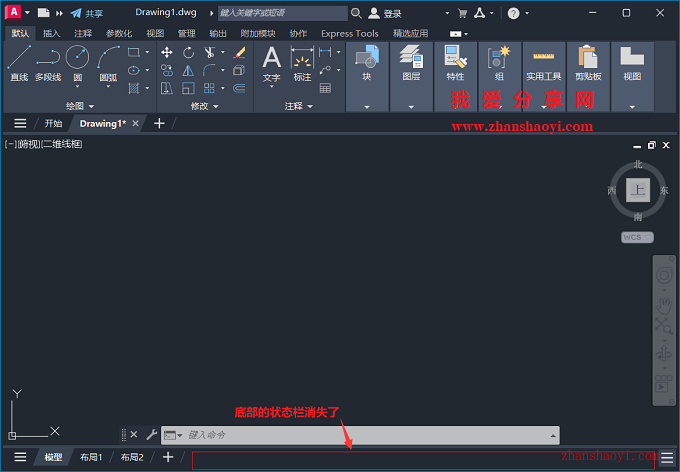Pick the Erase tool icon
Viewport: 680px width, 472px height.
239,53
